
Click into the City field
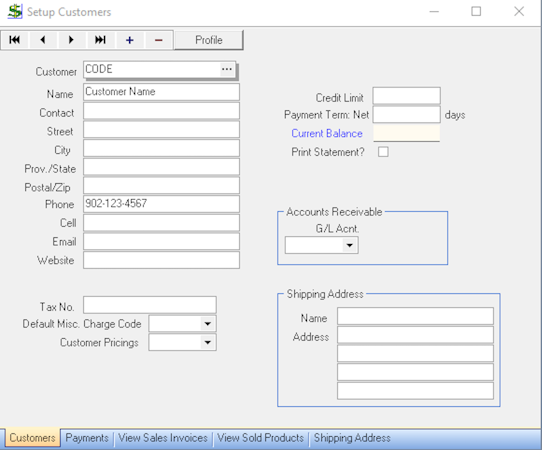(161, 148)
